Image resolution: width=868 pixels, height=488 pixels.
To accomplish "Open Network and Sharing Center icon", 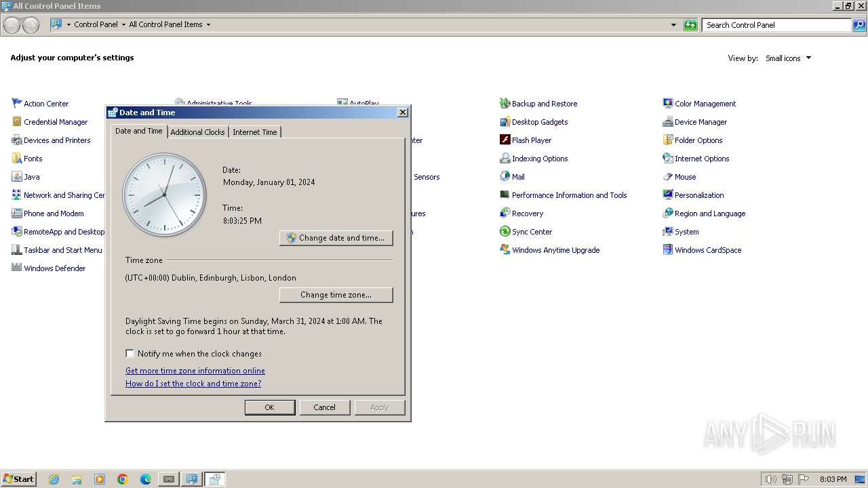I will click(17, 195).
